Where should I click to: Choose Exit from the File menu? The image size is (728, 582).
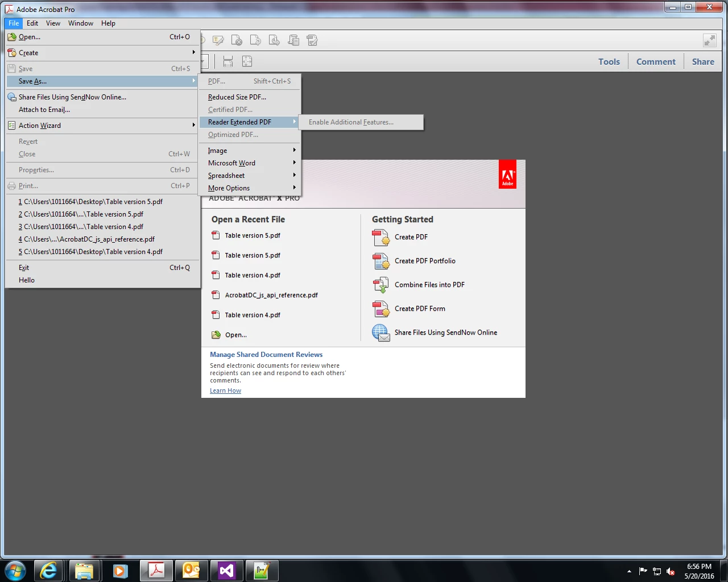point(102,267)
